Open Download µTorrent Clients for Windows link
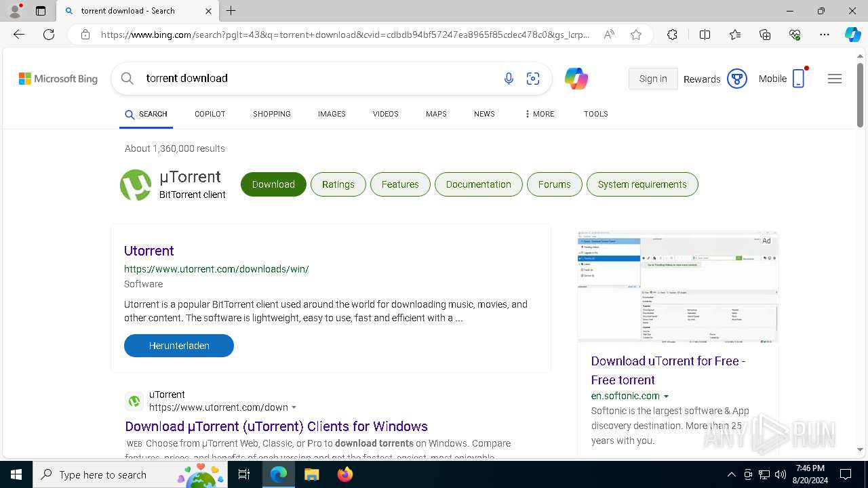The height and width of the screenshot is (488, 868). (276, 426)
